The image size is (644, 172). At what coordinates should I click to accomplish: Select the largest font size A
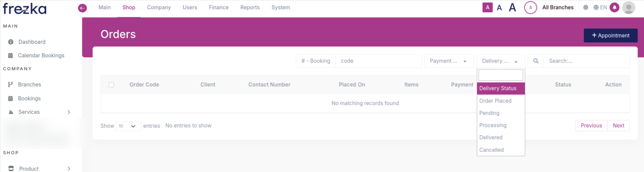[512, 7]
